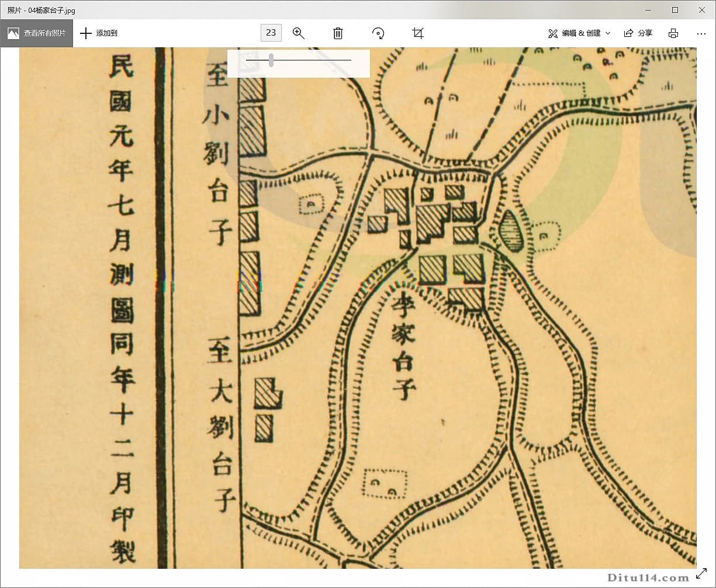The width and height of the screenshot is (716, 588).
Task: Zoom in with the magnifier icon
Action: pyautogui.click(x=299, y=33)
